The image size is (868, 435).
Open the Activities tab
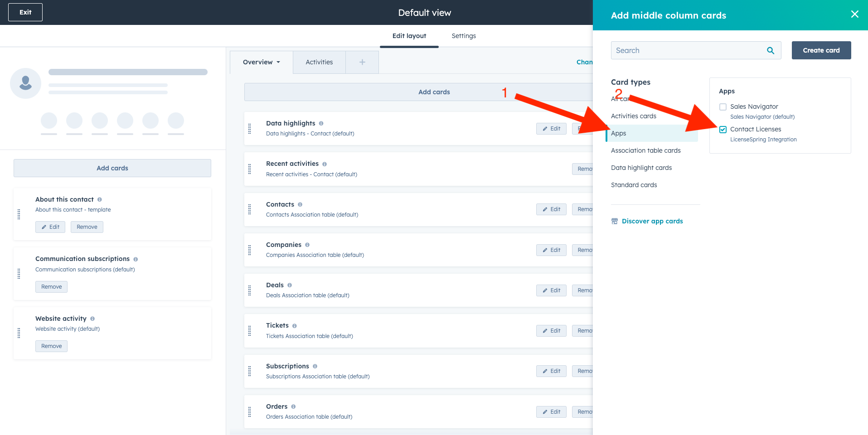coord(319,62)
